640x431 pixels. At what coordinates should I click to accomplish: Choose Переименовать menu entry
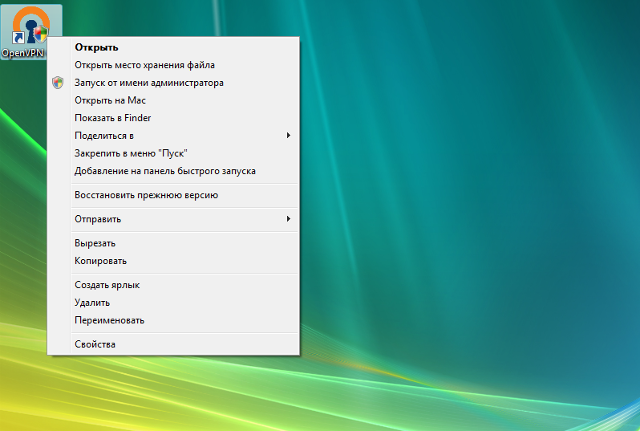[109, 320]
